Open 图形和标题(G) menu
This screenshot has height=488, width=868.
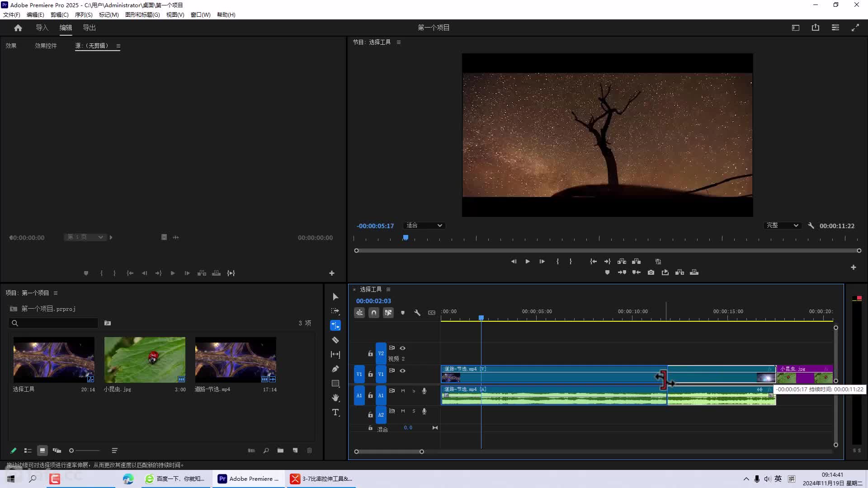[x=142, y=15]
